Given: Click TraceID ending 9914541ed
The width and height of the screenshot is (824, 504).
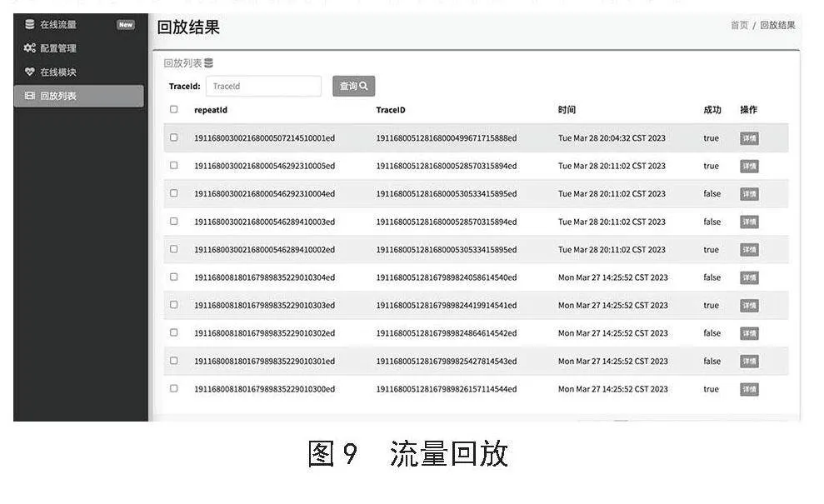Looking at the screenshot, I should click(446, 306).
